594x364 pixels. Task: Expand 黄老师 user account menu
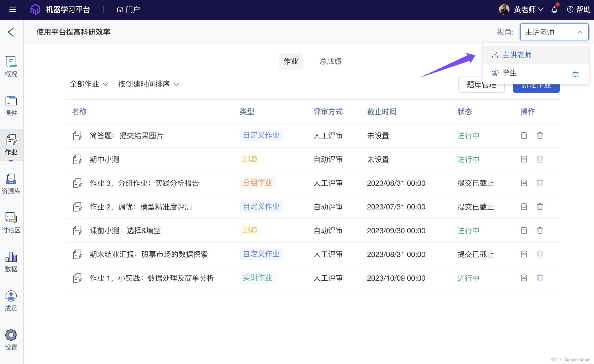pyautogui.click(x=528, y=10)
